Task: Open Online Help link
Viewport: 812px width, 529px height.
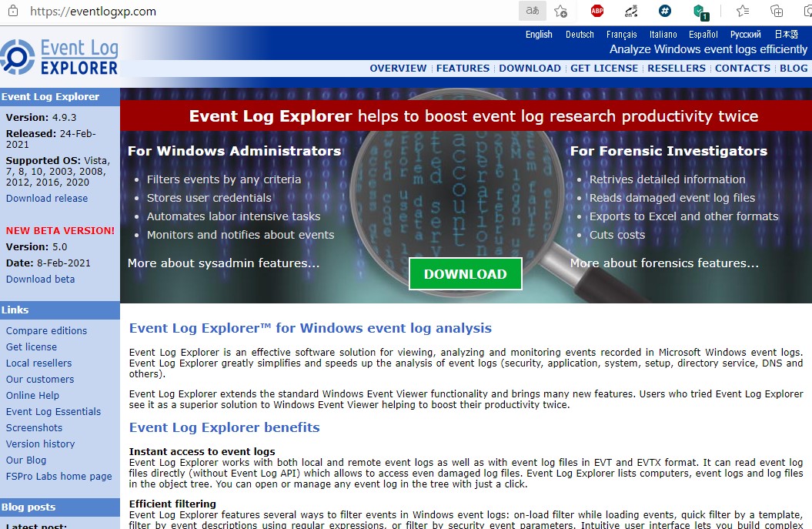Action: [32, 395]
